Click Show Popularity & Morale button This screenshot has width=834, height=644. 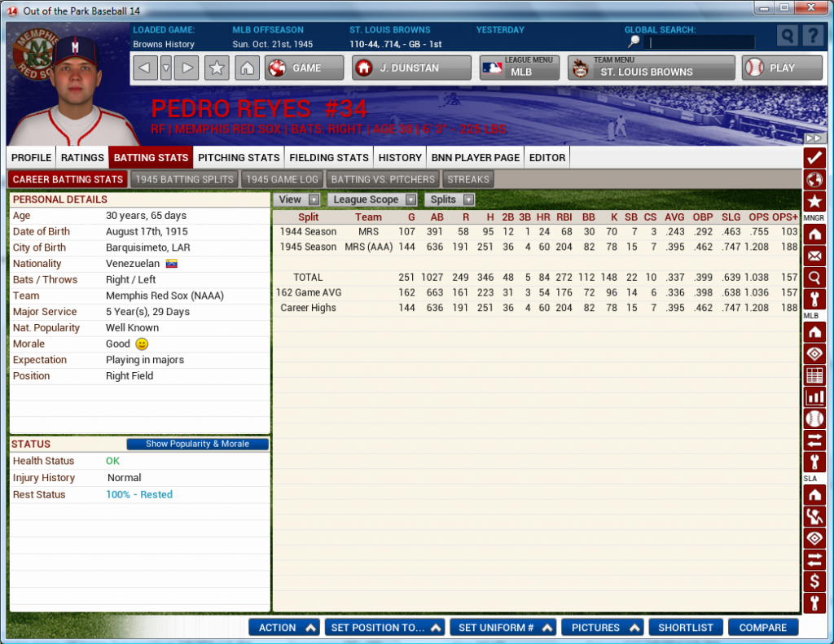pyautogui.click(x=197, y=444)
